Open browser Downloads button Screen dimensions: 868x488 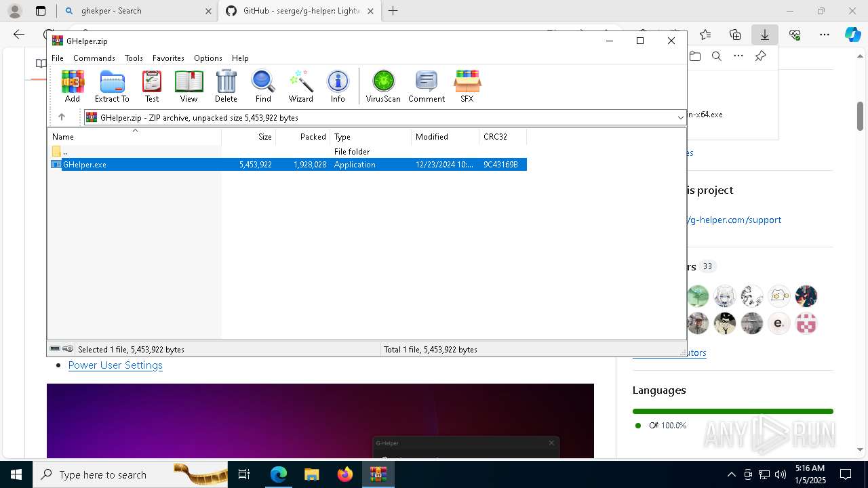pos(765,35)
